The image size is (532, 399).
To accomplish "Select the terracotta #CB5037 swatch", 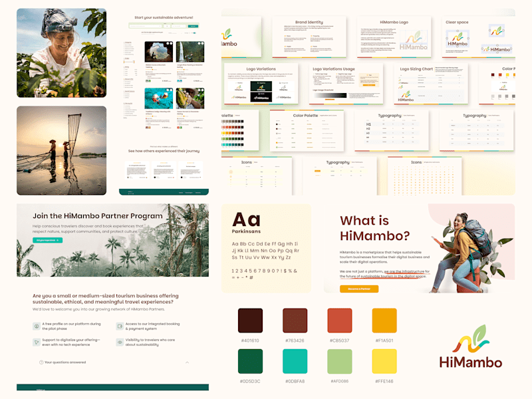I will tap(340, 321).
